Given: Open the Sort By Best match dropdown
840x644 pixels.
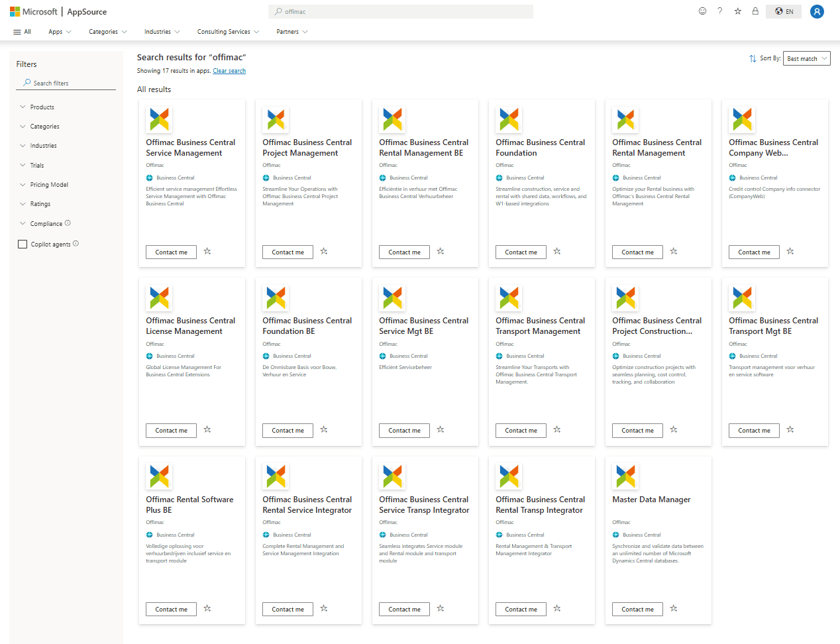Looking at the screenshot, I should point(806,58).
